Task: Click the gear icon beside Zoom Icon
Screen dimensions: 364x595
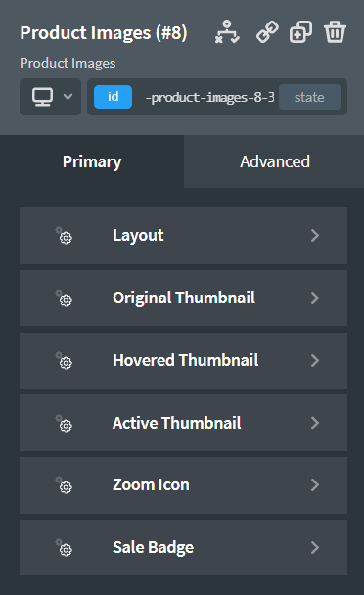Action: (x=64, y=485)
